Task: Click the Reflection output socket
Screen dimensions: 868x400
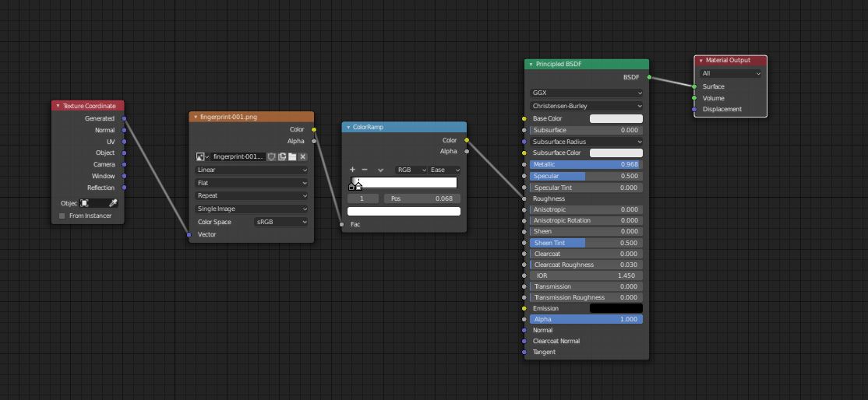Action: 124,188
